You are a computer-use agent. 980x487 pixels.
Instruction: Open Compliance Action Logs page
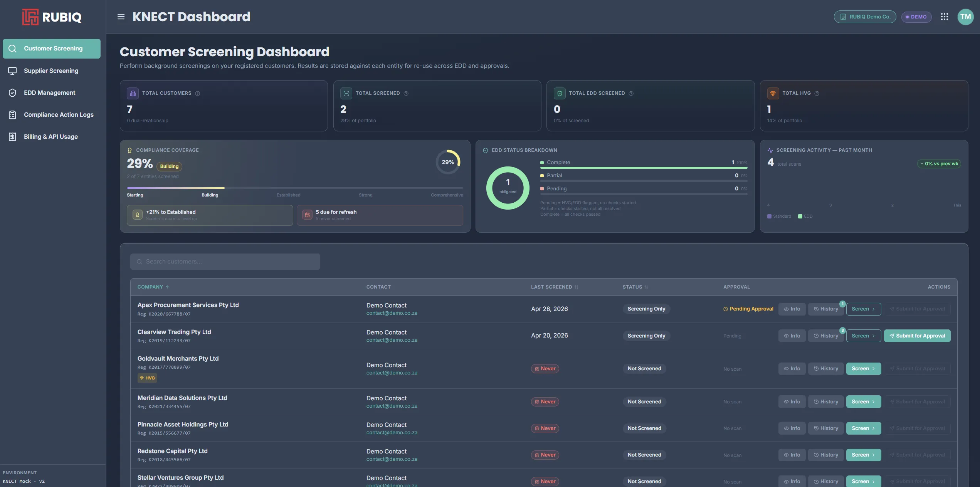click(x=52, y=115)
